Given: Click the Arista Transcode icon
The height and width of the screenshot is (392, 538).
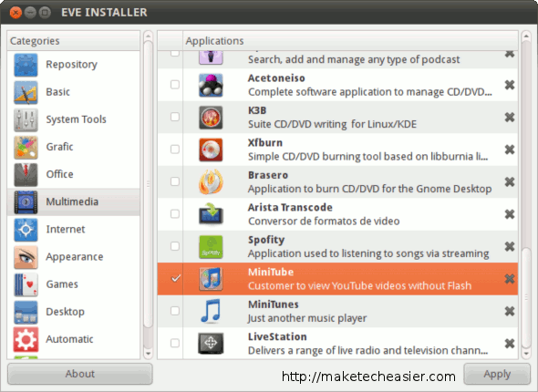Looking at the screenshot, I should pyautogui.click(x=211, y=214).
